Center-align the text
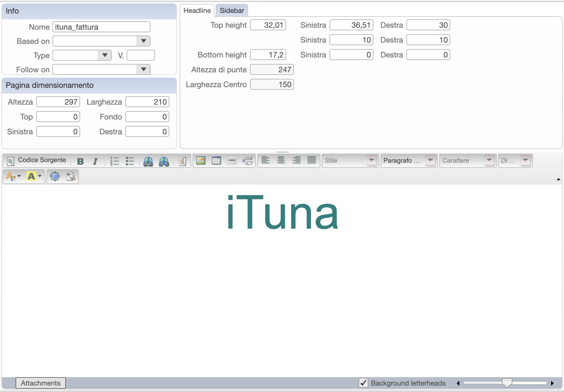564x392 pixels. tap(281, 160)
